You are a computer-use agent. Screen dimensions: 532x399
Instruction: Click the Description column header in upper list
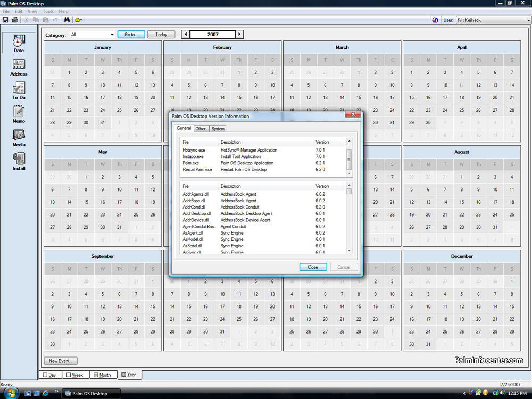tap(266, 142)
